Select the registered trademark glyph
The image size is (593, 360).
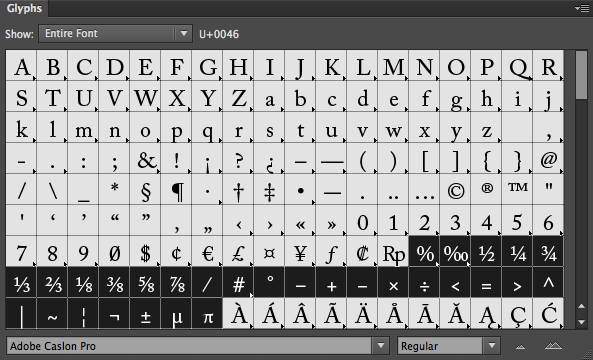tap(487, 189)
